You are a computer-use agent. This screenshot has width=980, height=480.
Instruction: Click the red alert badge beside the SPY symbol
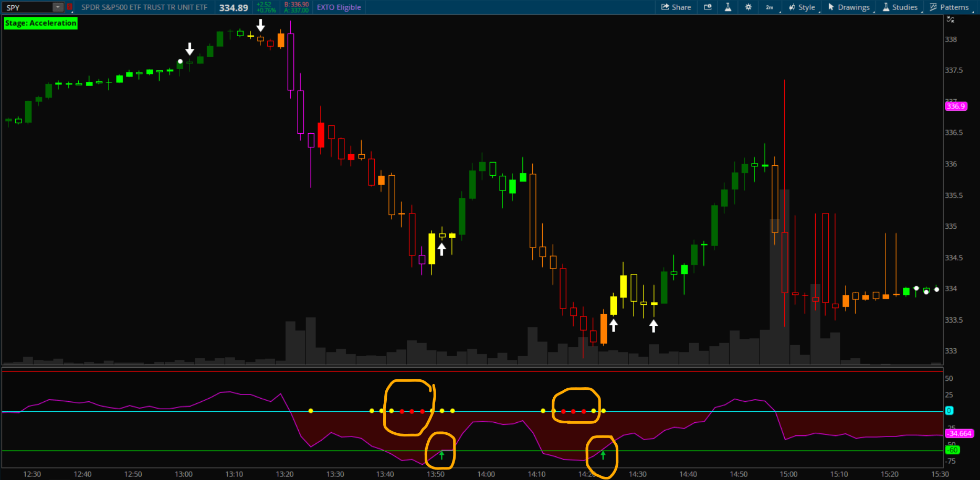[70, 7]
